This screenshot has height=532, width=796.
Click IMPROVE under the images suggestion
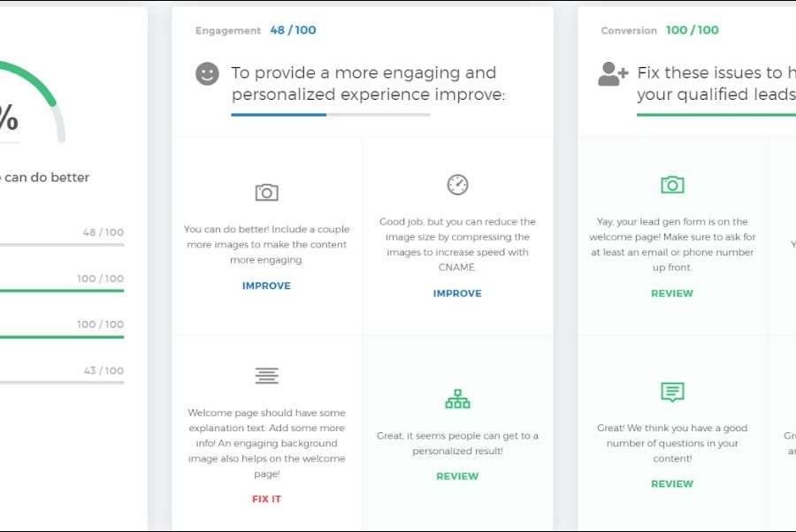coord(266,286)
